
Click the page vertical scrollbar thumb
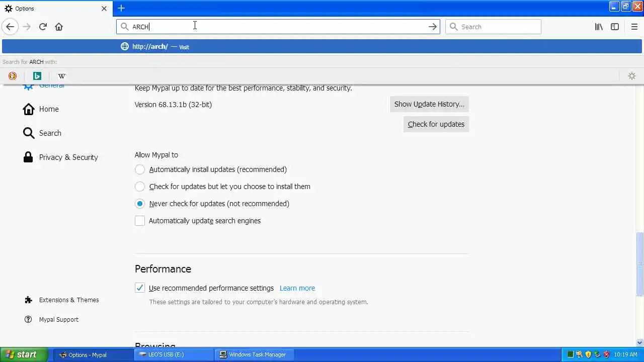coord(639,264)
